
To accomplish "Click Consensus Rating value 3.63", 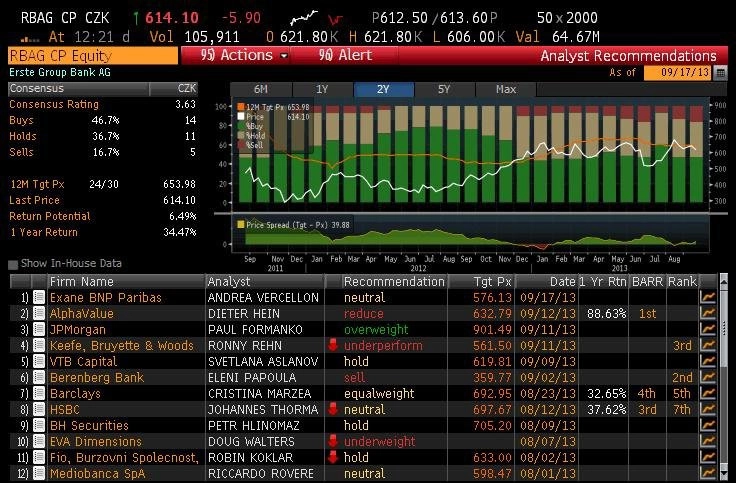I will tap(185, 104).
